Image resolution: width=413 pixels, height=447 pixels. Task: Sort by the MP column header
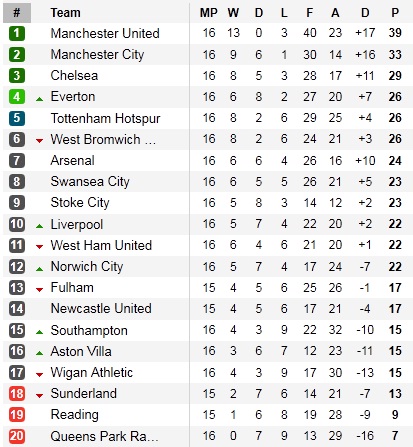click(x=209, y=13)
